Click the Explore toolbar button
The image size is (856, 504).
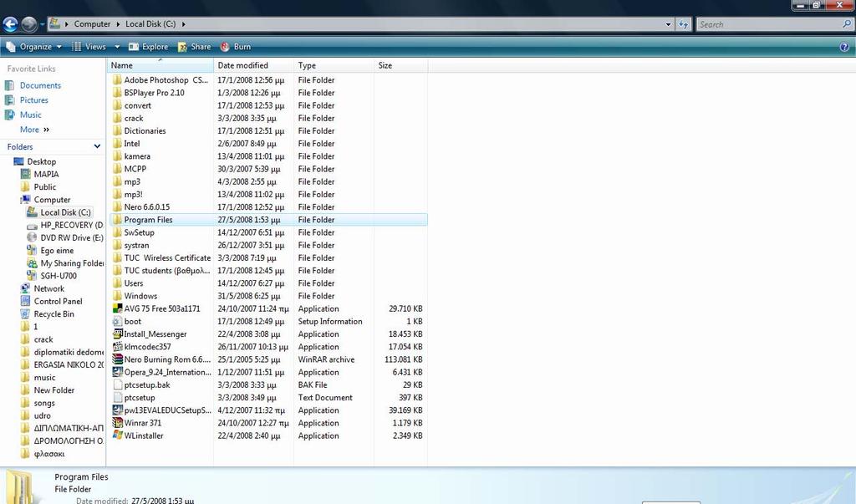[149, 47]
